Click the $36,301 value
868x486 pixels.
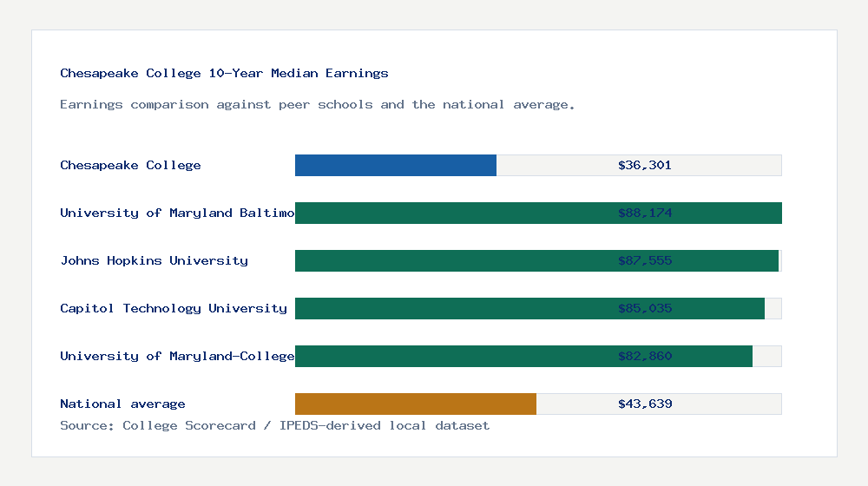click(x=645, y=165)
